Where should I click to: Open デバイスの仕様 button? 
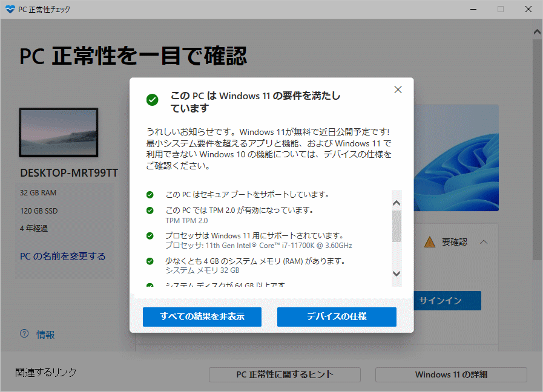337,317
